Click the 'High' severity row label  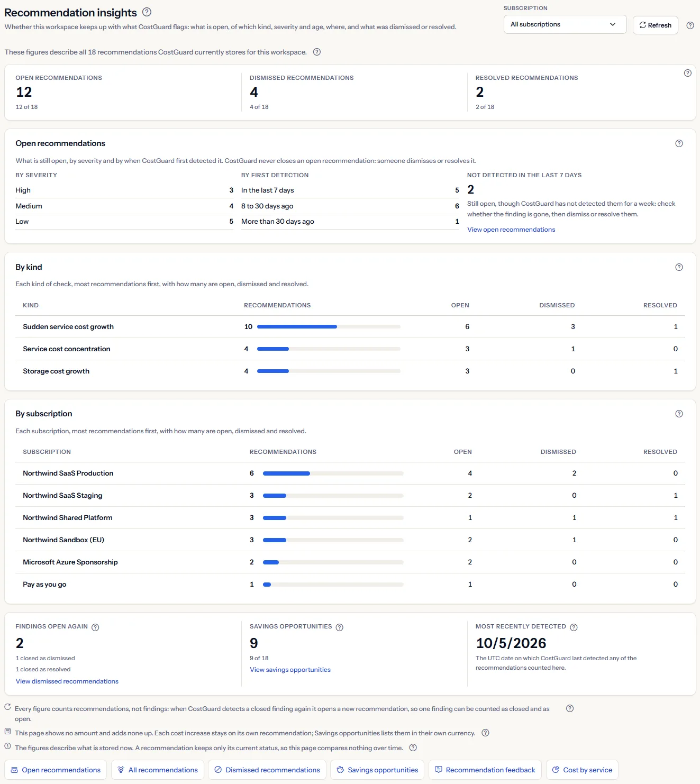pos(23,190)
